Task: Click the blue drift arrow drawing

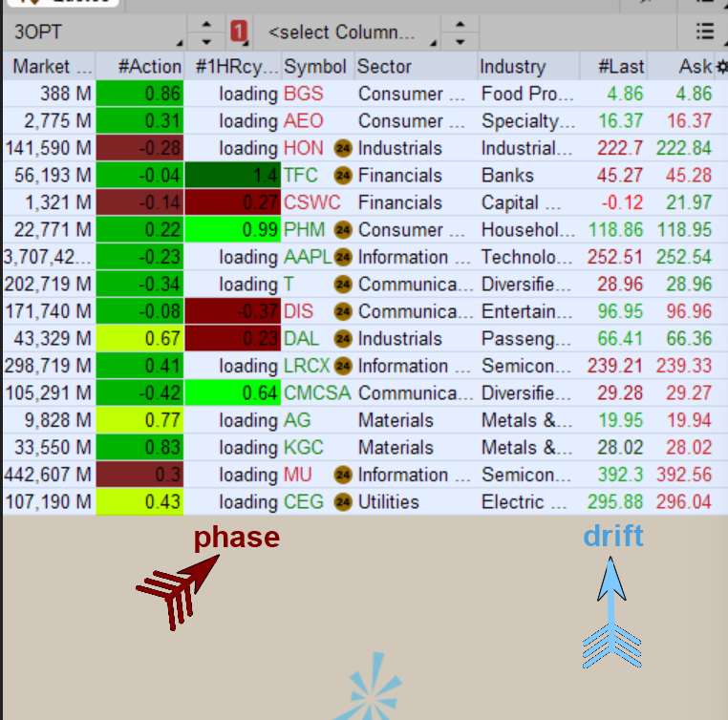Action: [x=611, y=611]
